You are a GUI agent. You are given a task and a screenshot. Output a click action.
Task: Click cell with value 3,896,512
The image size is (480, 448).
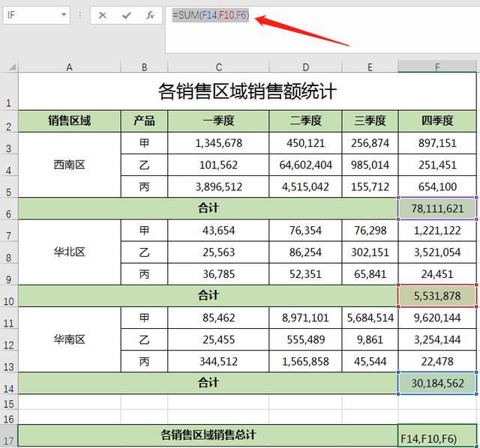(x=218, y=187)
